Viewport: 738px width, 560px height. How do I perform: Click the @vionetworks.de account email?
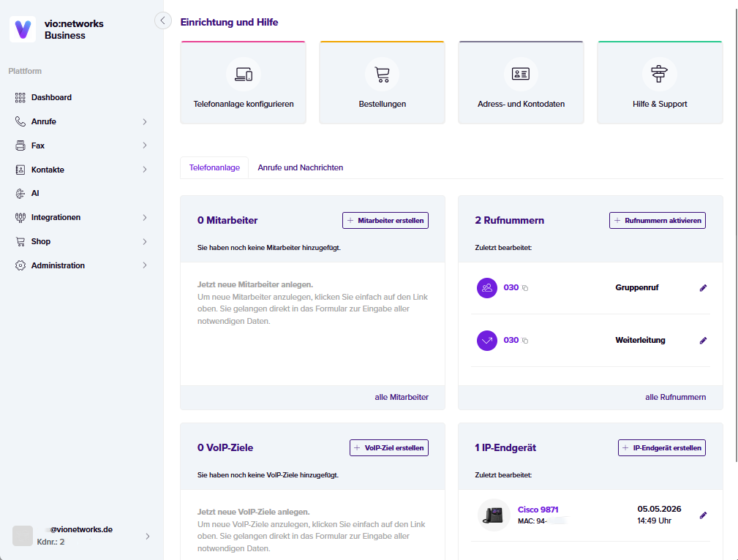point(81,529)
